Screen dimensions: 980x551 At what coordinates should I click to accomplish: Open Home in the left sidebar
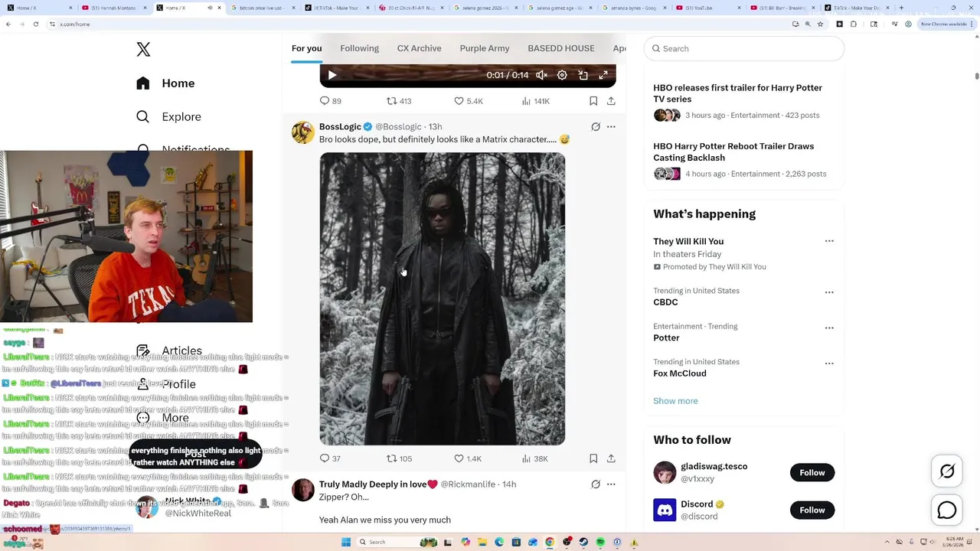(165, 83)
